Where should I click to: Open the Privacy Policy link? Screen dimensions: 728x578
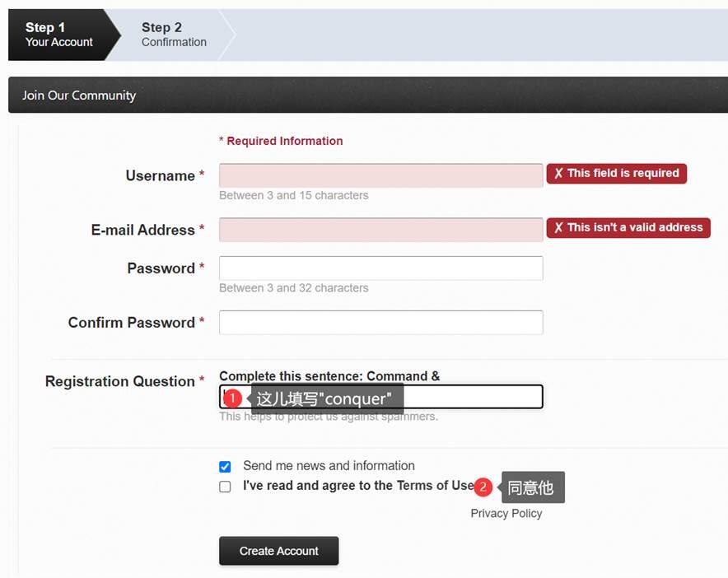506,513
